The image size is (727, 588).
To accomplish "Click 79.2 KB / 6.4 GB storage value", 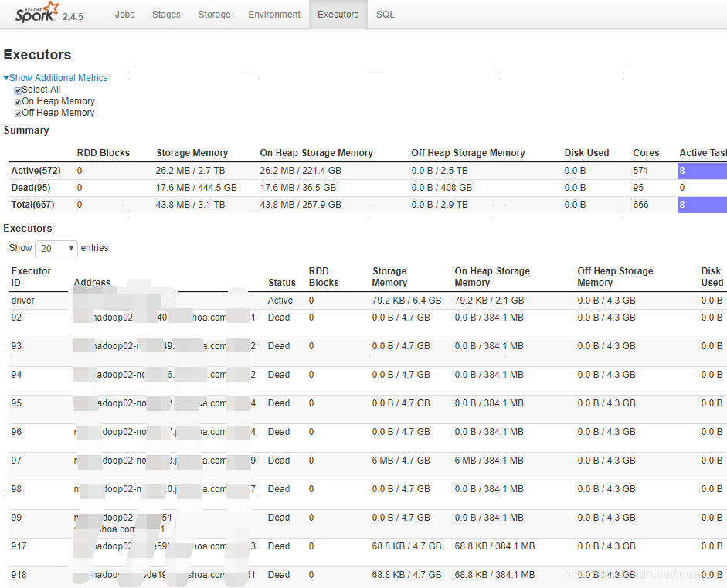I will tap(406, 301).
